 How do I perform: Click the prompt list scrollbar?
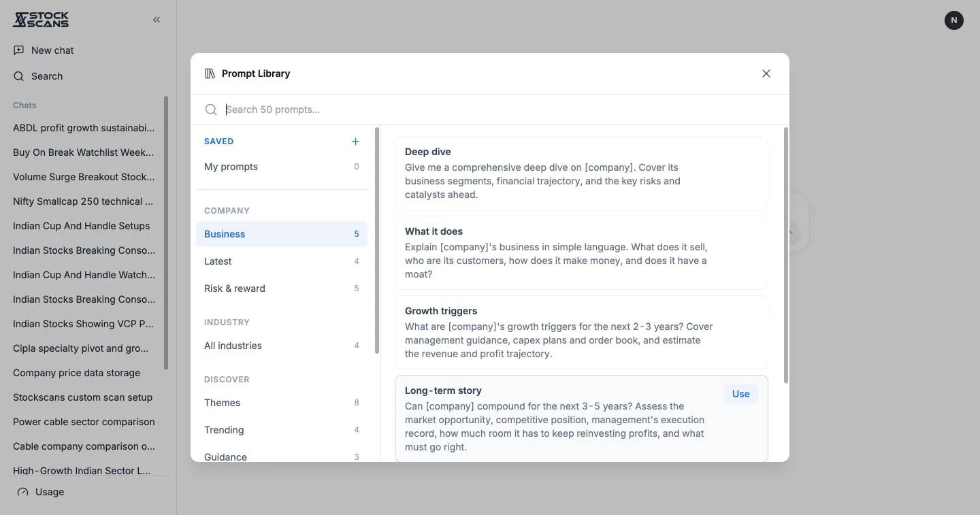786,256
